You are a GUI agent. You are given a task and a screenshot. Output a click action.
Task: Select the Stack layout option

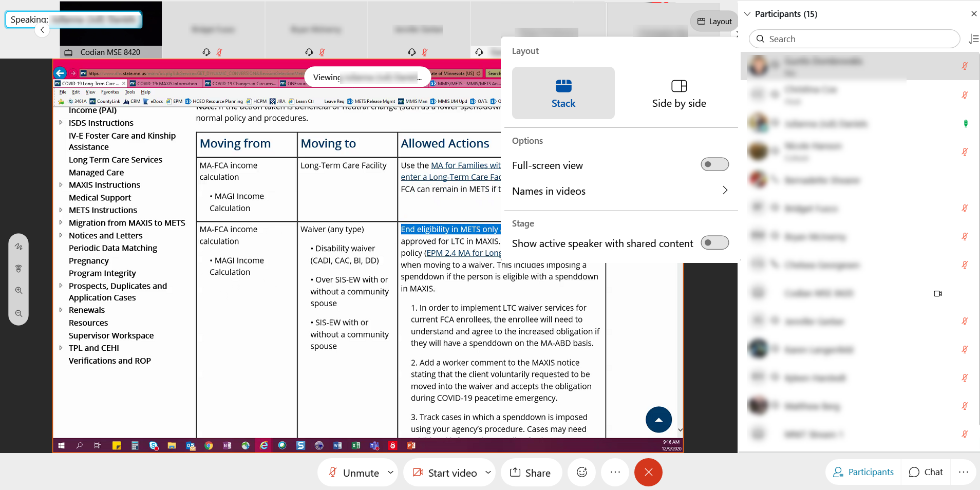pos(563,93)
